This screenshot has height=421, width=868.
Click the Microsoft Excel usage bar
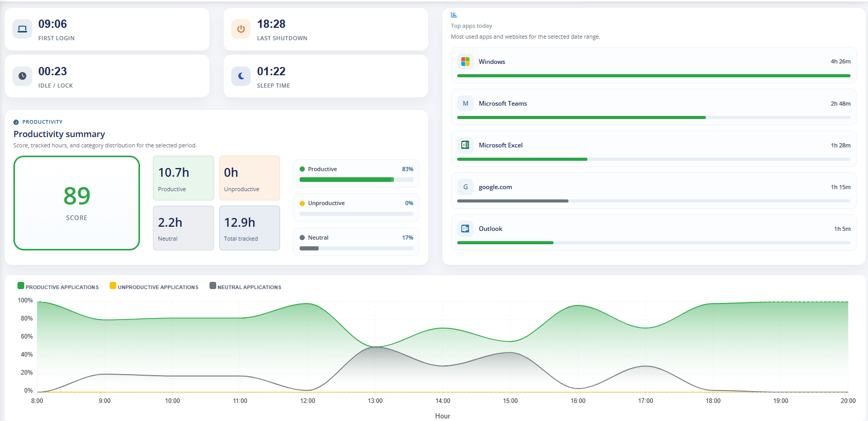tap(654, 159)
